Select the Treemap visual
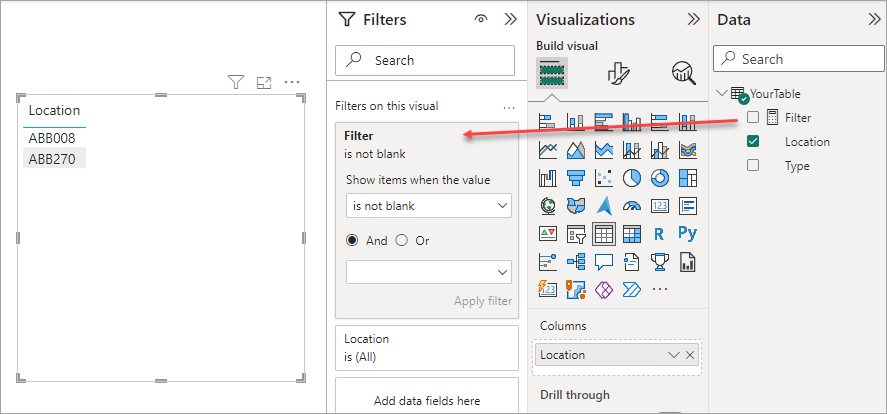This screenshot has height=414, width=887. (x=688, y=178)
